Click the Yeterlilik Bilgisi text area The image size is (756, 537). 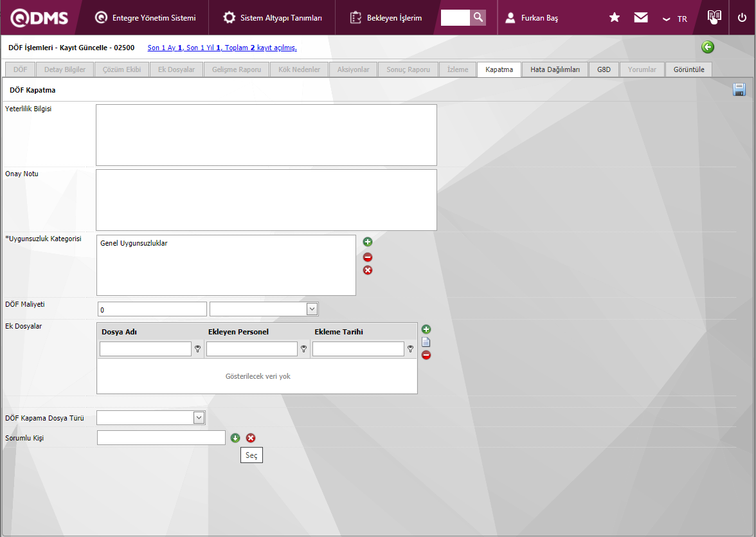(x=266, y=135)
